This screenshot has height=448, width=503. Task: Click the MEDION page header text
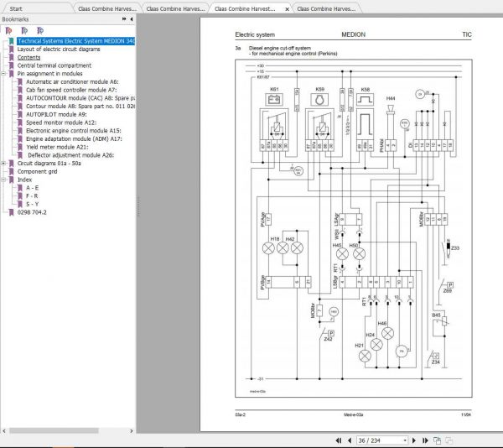(353, 34)
